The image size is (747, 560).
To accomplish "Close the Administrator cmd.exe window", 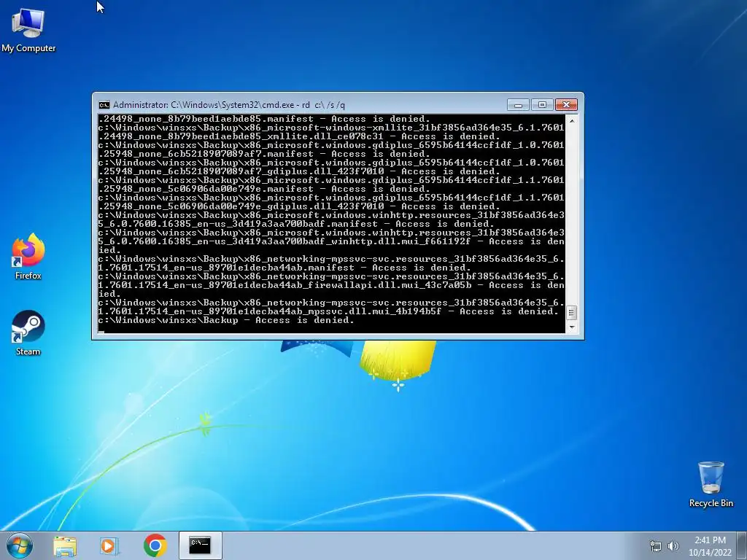I will coord(566,105).
